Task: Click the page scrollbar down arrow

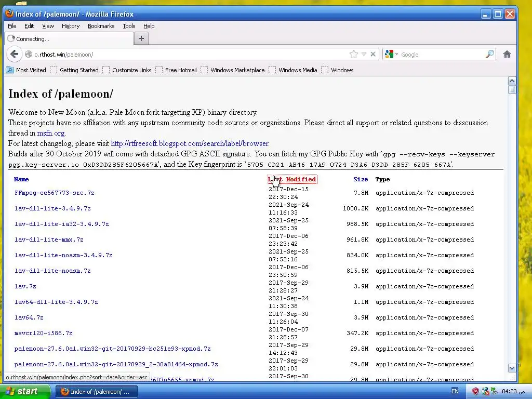Action: [x=512, y=368]
